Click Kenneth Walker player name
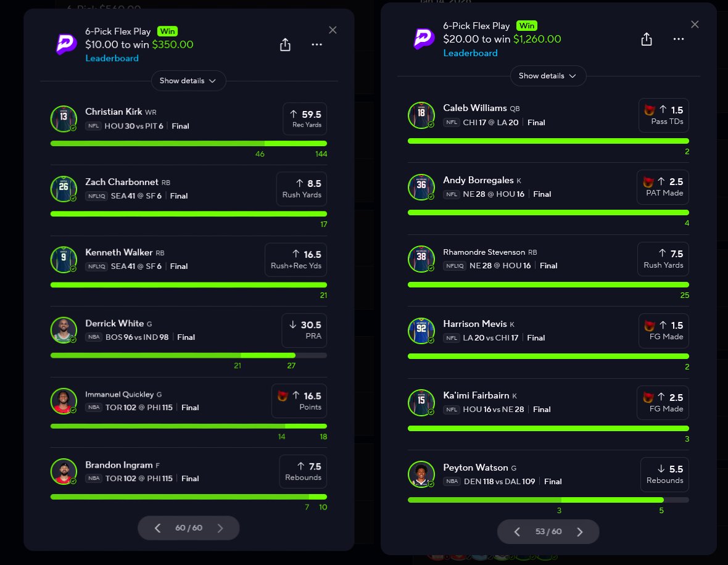728x565 pixels. click(119, 252)
